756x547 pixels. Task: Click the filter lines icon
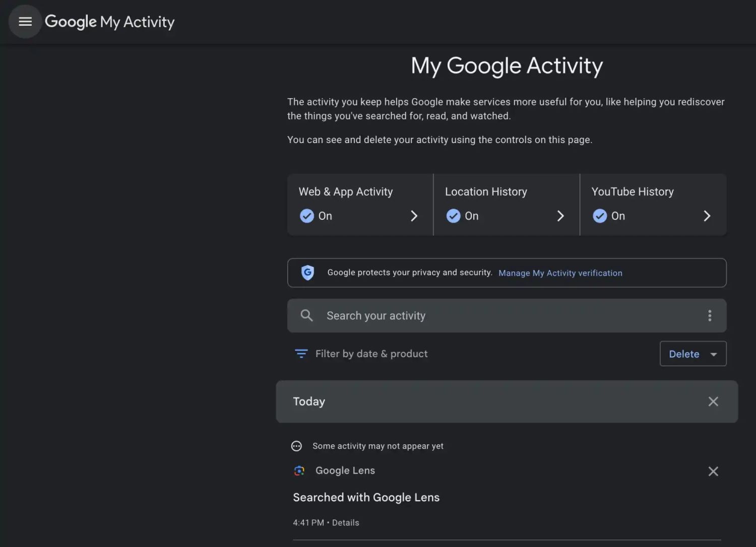(301, 354)
